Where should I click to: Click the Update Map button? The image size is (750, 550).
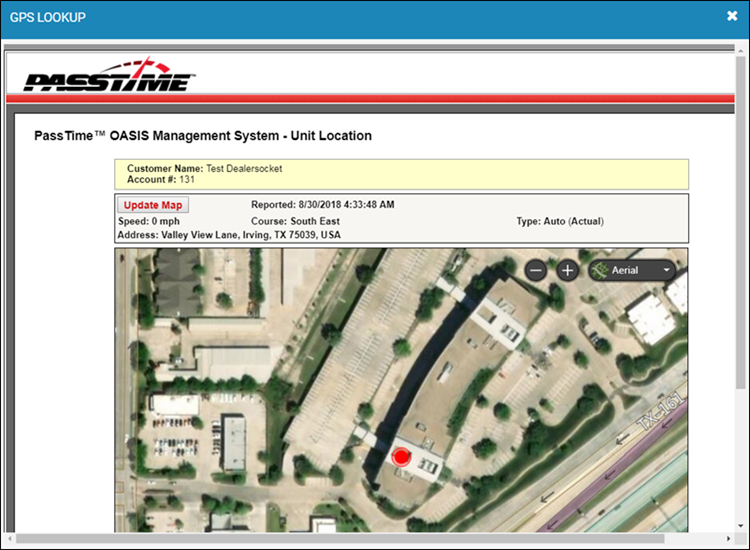pyautogui.click(x=153, y=205)
